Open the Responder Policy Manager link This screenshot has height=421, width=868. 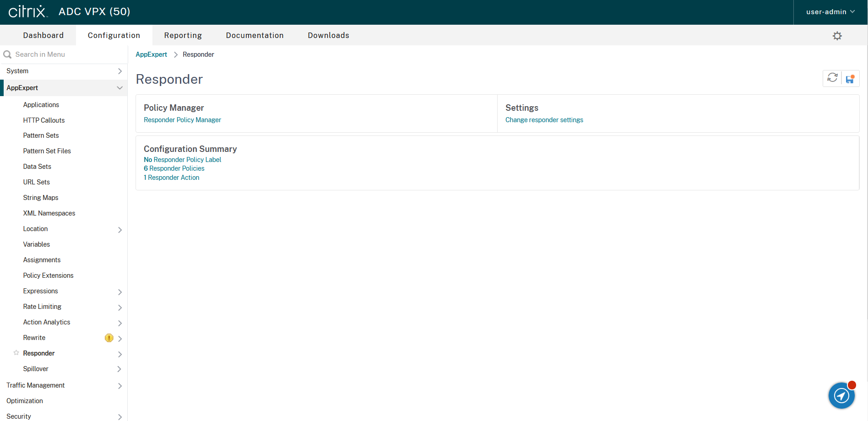point(182,120)
